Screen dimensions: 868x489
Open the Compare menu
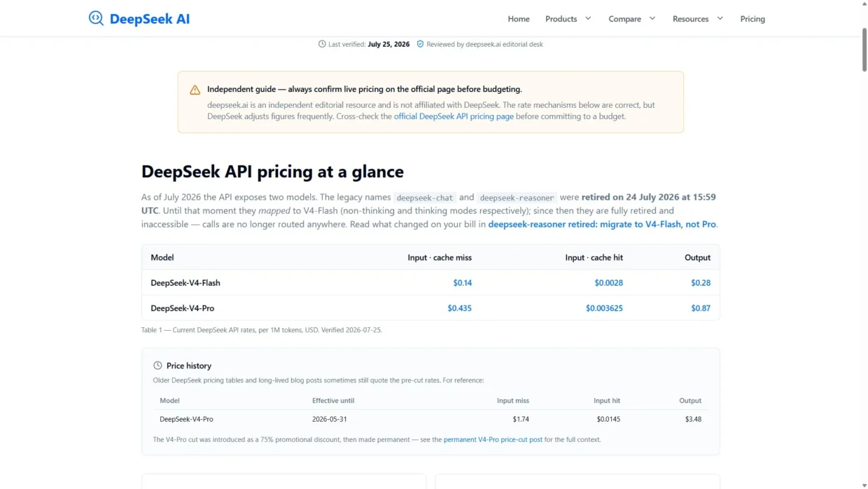[625, 19]
